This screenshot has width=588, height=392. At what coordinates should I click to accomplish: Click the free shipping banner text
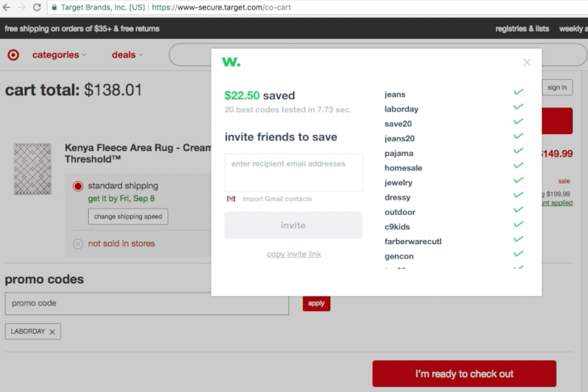click(82, 28)
